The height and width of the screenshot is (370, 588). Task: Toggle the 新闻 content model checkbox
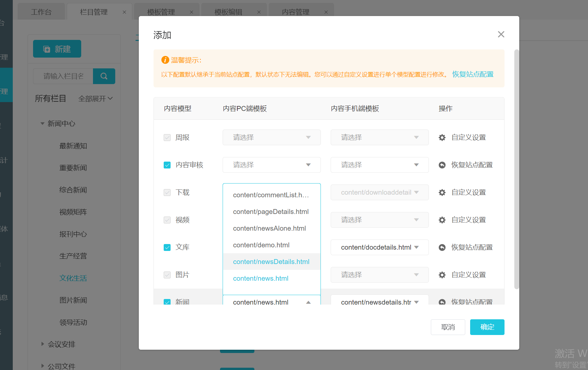pos(167,302)
